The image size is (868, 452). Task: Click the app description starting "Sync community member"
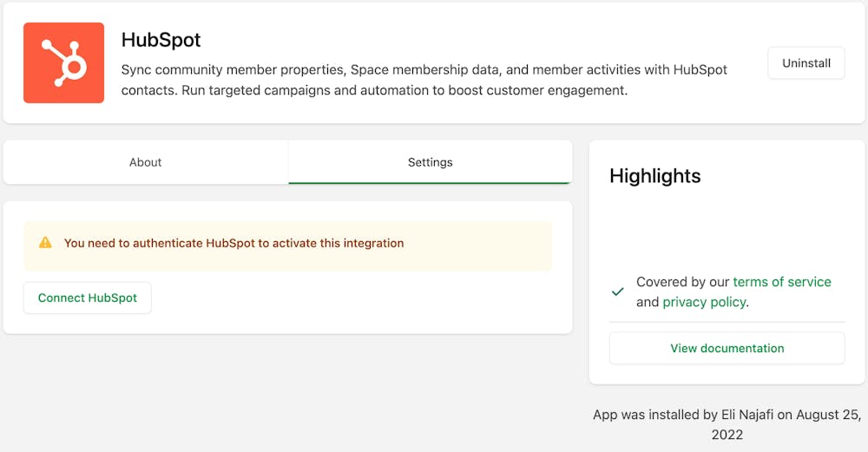pos(424,69)
